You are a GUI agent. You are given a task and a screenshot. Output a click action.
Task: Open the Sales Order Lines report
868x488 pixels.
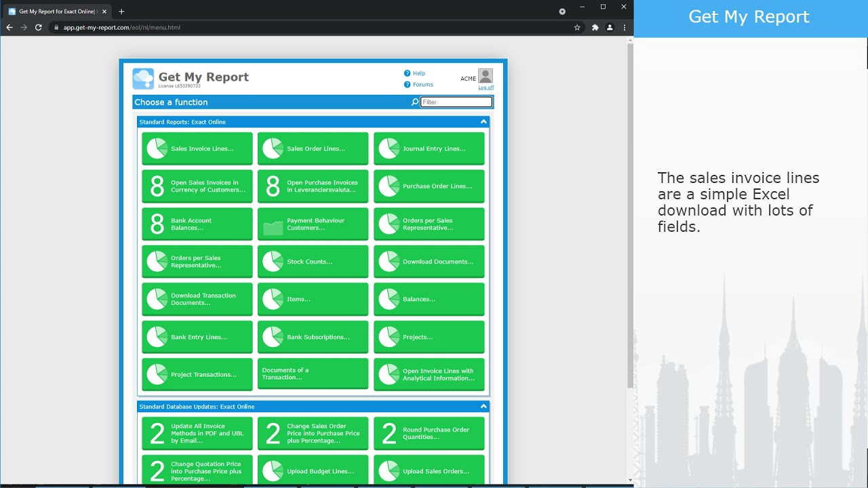(x=313, y=148)
